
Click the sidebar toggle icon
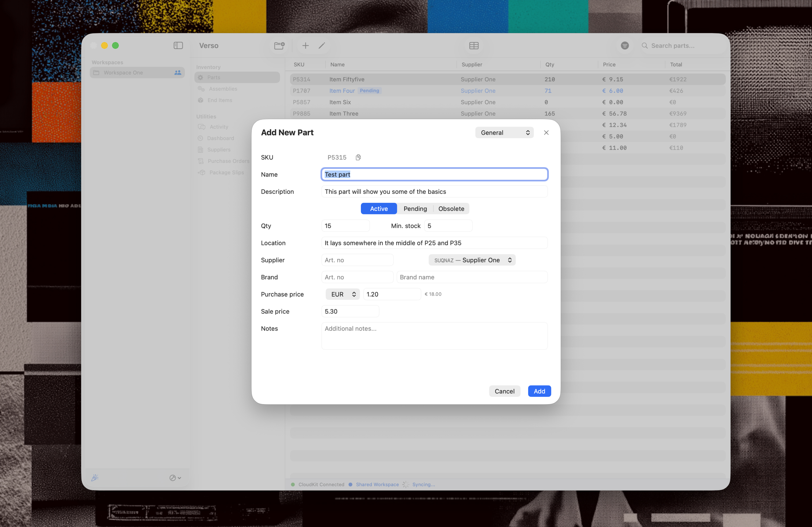(178, 45)
